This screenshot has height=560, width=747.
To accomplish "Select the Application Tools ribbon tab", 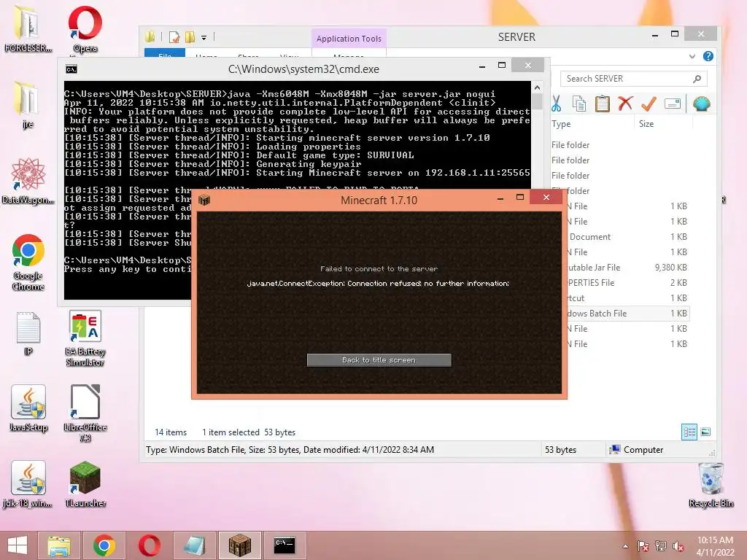I will pos(349,39).
